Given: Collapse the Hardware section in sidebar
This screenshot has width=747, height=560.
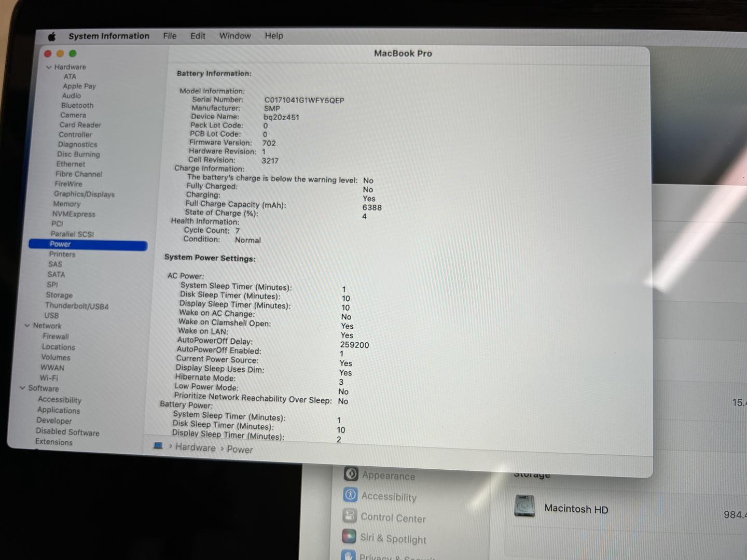Looking at the screenshot, I should point(49,67).
